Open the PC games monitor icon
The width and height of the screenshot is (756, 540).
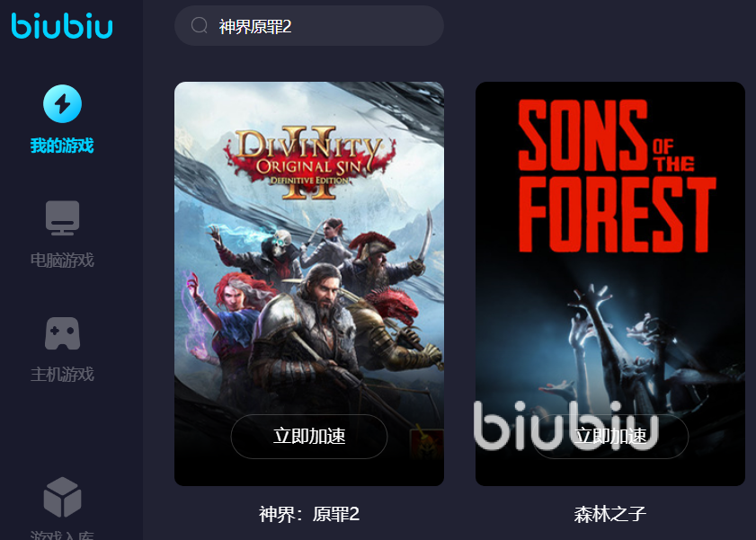click(x=62, y=217)
